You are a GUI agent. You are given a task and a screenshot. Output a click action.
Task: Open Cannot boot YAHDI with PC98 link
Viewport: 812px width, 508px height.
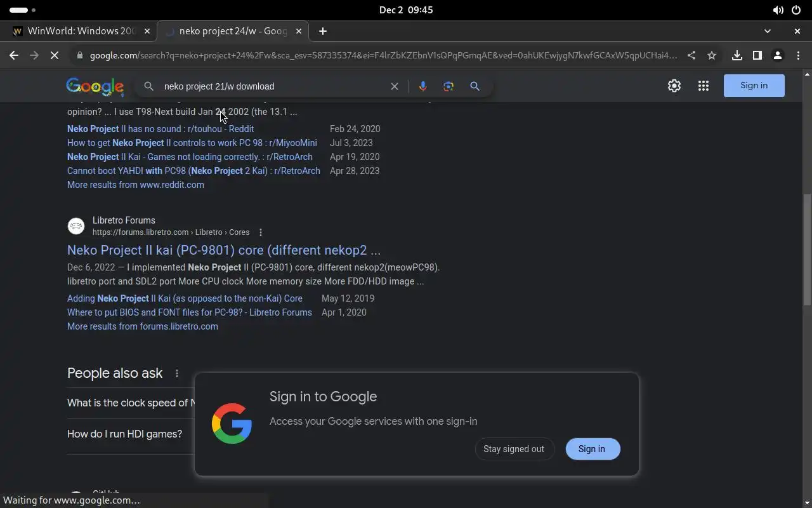pos(193,171)
